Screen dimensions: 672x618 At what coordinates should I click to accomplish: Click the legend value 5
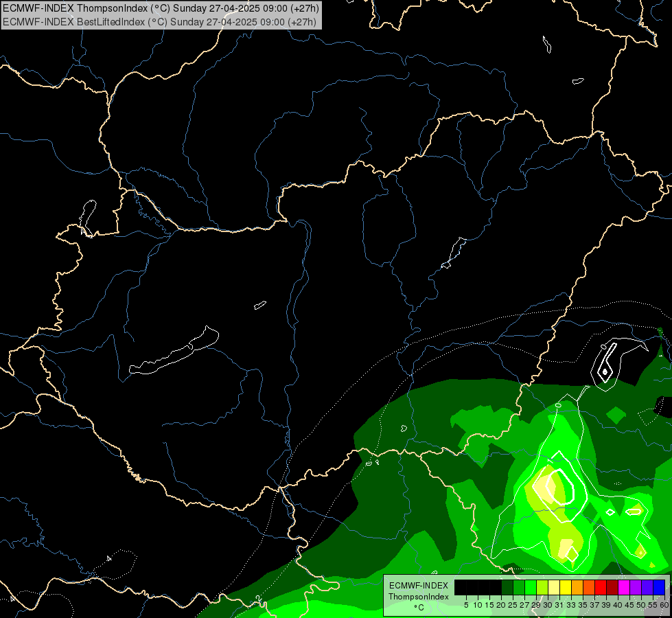466,605
